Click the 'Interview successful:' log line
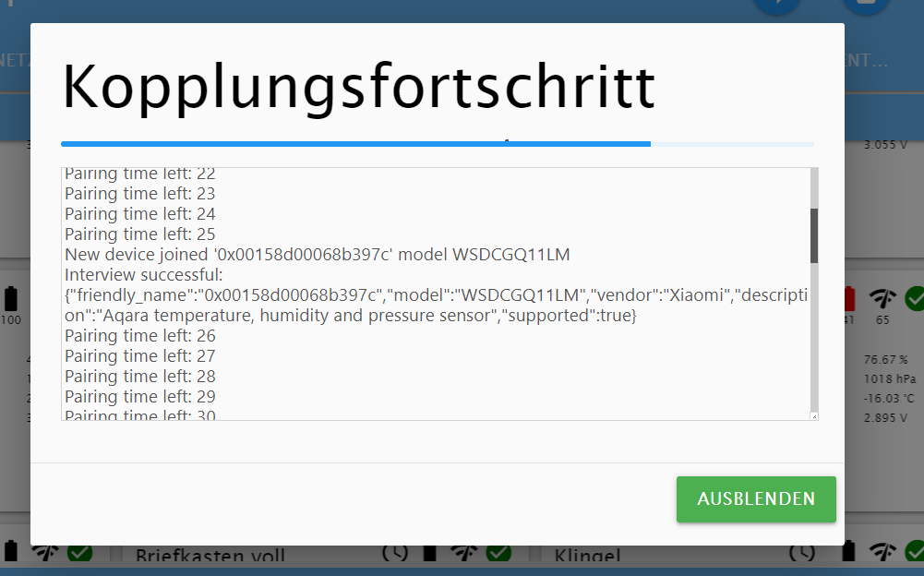The image size is (924, 576). pyautogui.click(x=144, y=275)
